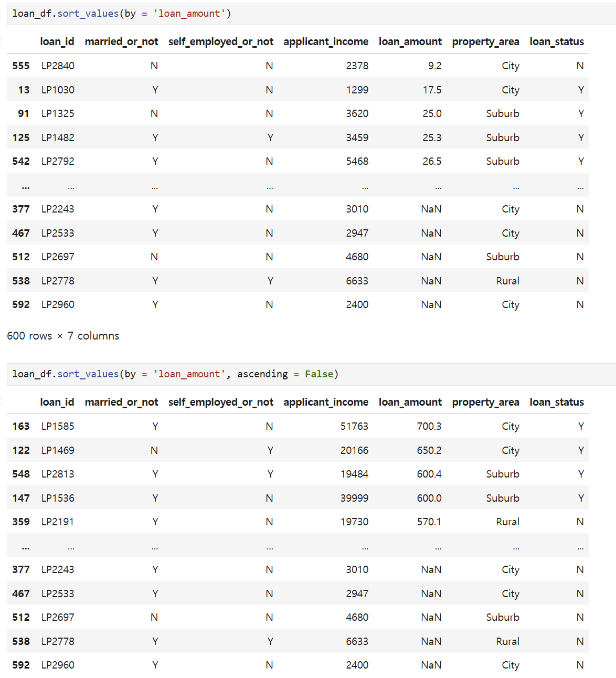Select applicant income 20166
Viewport: 616px width, 678px height.
(x=354, y=450)
